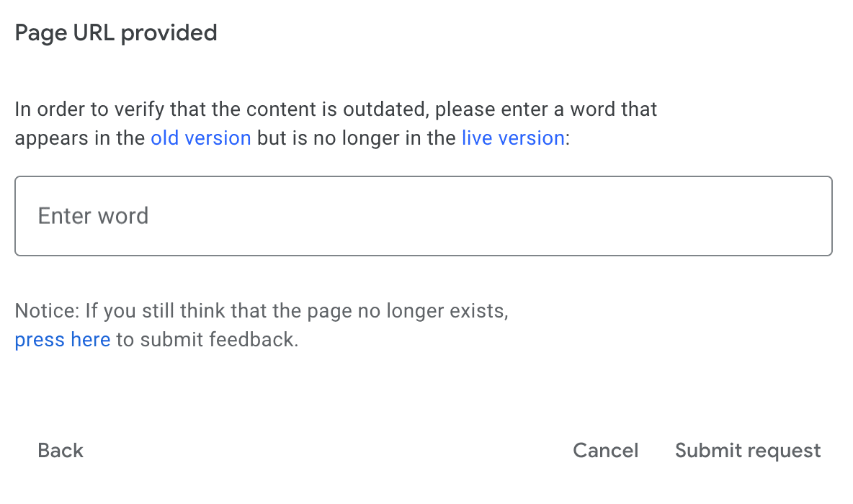Screen dimensions: 853x504
Task: Click blue live version hyperlink text
Action: coord(513,138)
